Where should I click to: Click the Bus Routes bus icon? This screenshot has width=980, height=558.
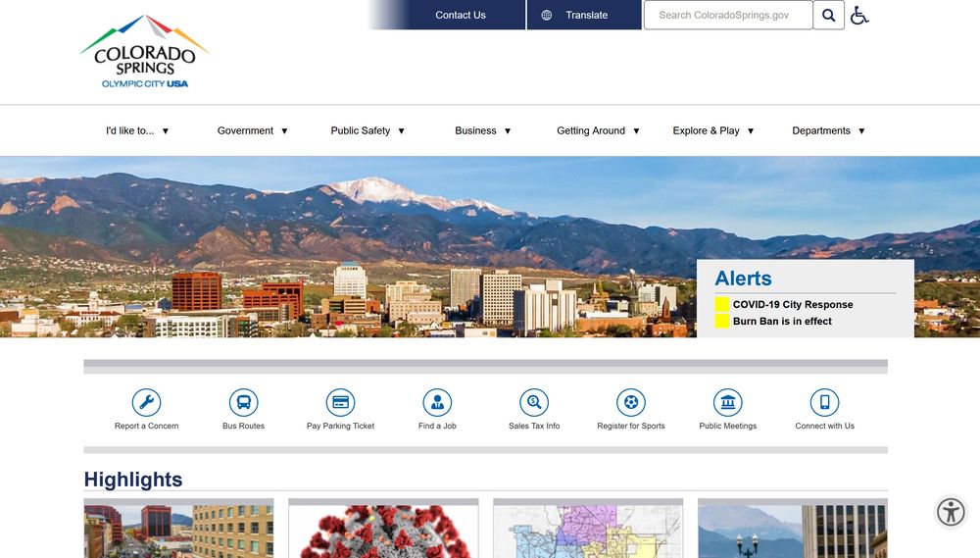pyautogui.click(x=243, y=402)
